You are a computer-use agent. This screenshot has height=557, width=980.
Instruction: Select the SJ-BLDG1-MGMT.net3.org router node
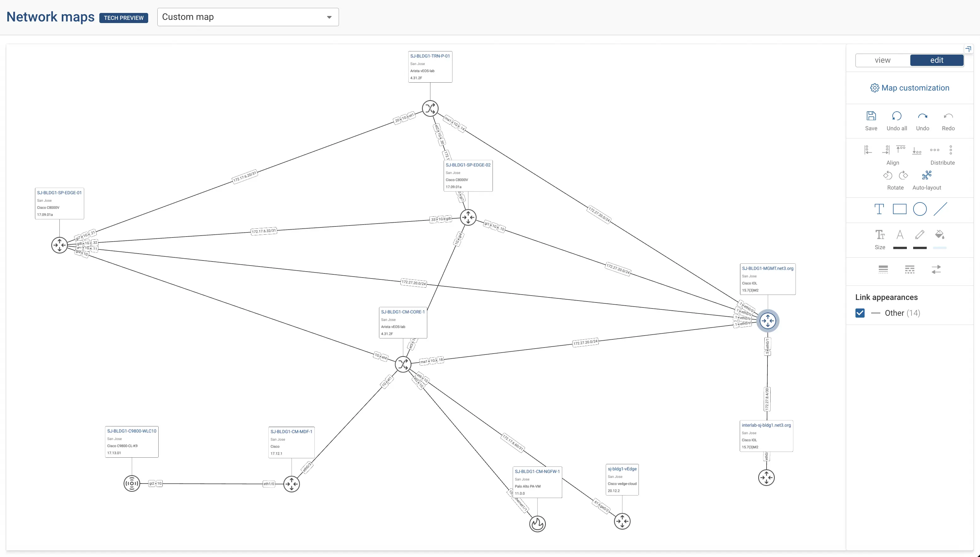pos(767,320)
